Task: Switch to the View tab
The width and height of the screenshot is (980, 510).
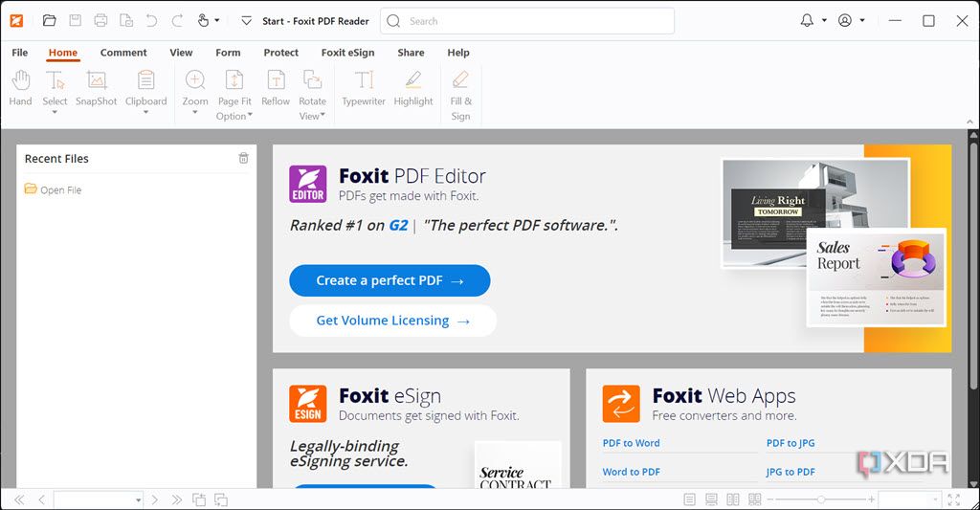Action: click(181, 53)
